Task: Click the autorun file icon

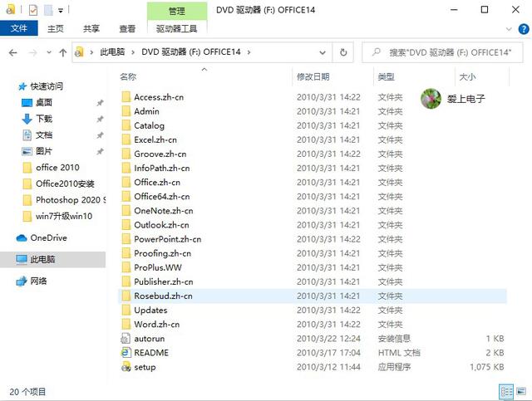Action: 126,339
